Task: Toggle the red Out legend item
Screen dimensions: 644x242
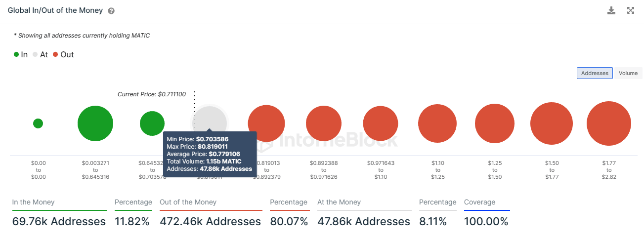Action: (x=63, y=55)
